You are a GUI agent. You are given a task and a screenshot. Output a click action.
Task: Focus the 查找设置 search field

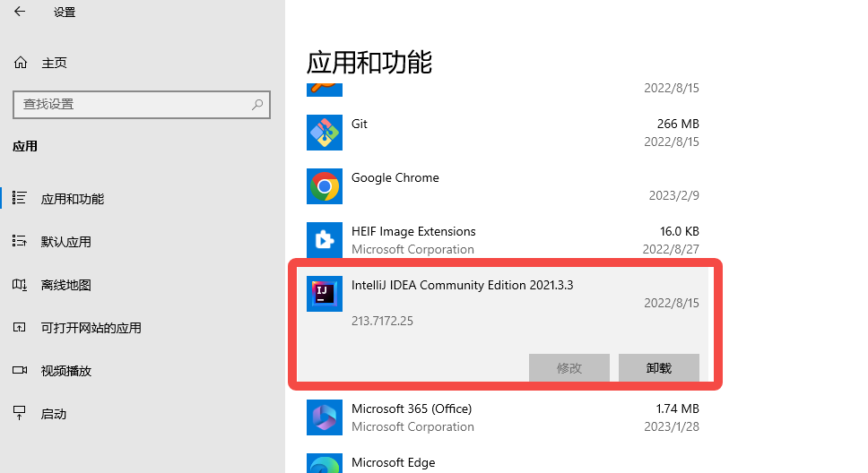[141, 105]
